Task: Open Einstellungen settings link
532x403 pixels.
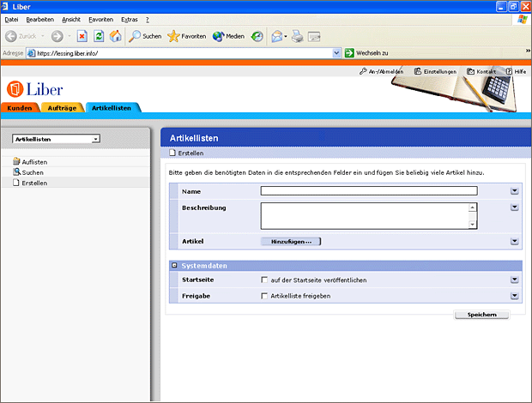Action: (435, 71)
